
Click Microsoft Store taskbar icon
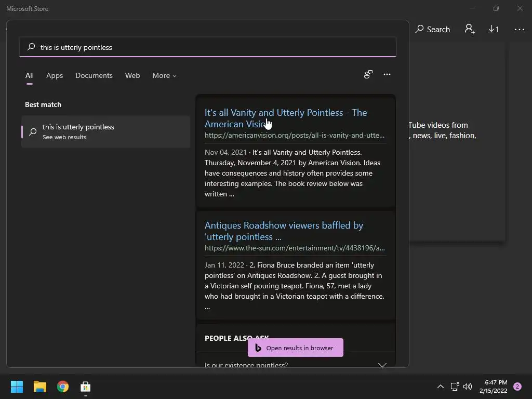[x=86, y=387]
